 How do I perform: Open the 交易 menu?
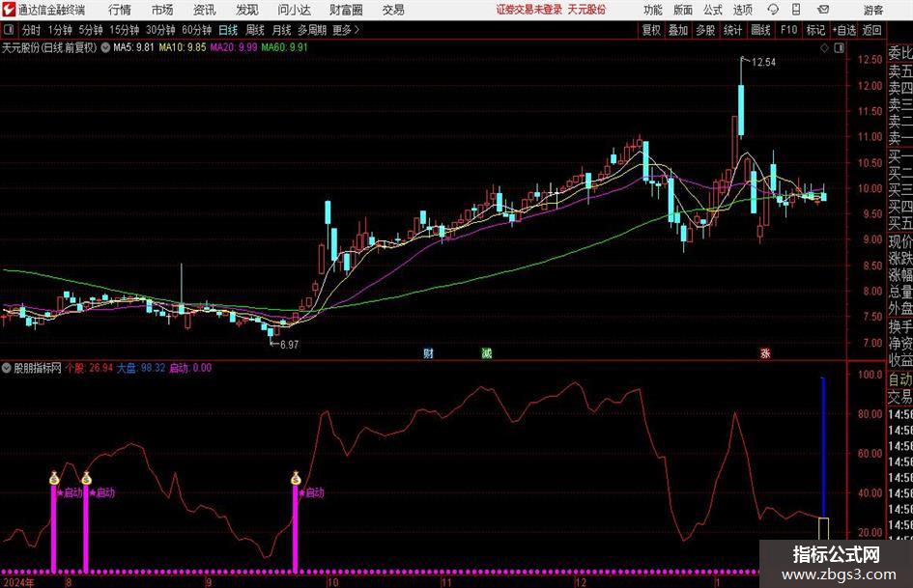(x=393, y=10)
